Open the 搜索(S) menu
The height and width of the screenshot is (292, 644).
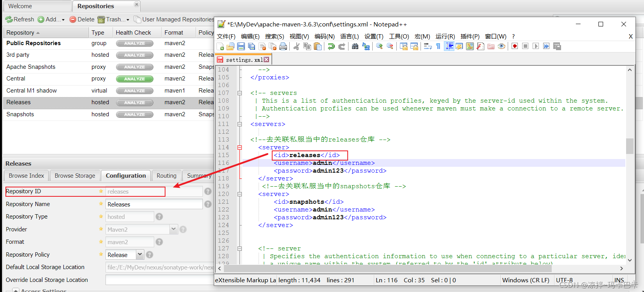point(274,36)
